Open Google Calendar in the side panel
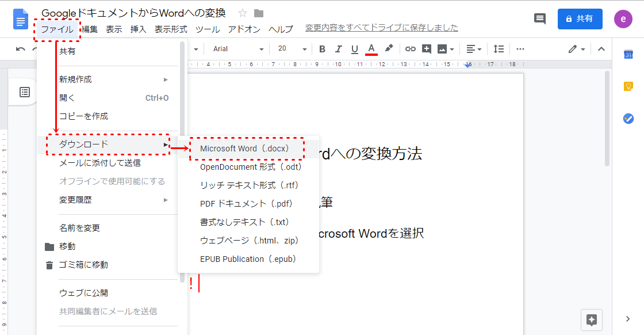Viewport: 644px width, 335px height. pos(628,55)
